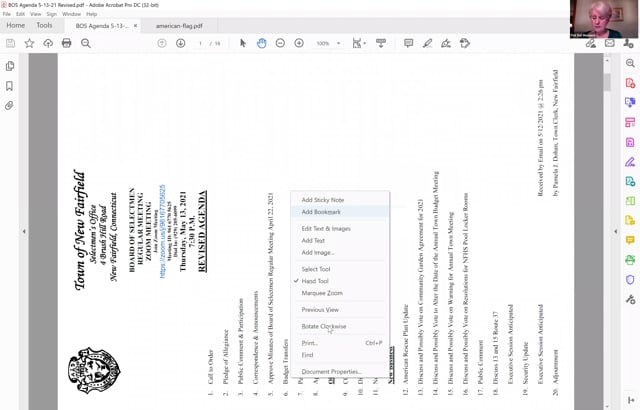The width and height of the screenshot is (640, 410).
Task: Open the right-pane Comment tool
Action: [630, 240]
